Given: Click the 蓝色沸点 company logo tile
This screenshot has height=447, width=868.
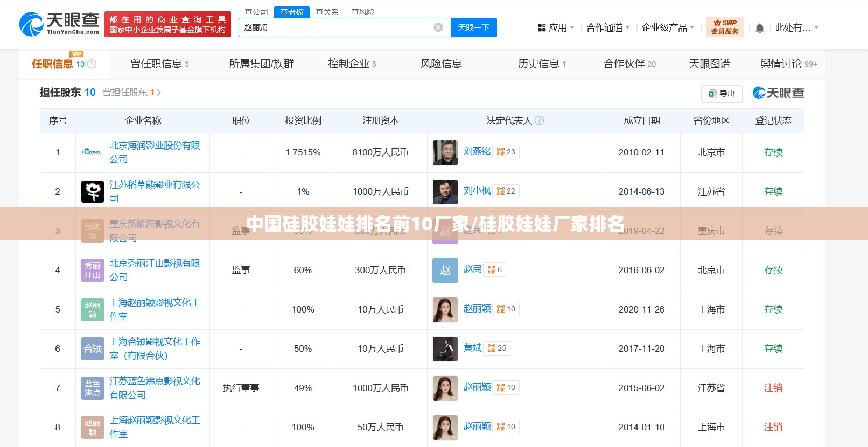Looking at the screenshot, I should (x=93, y=388).
